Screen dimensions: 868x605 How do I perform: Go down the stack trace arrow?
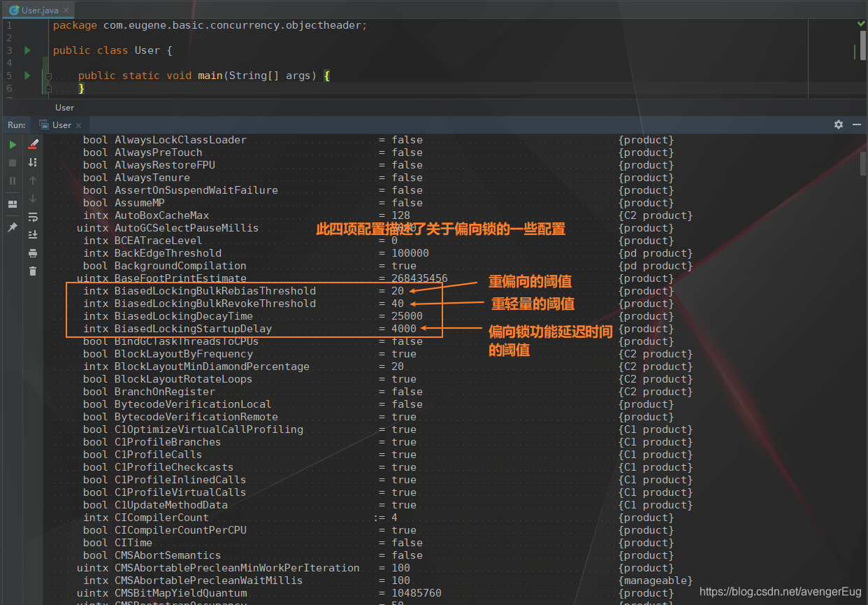(33, 199)
